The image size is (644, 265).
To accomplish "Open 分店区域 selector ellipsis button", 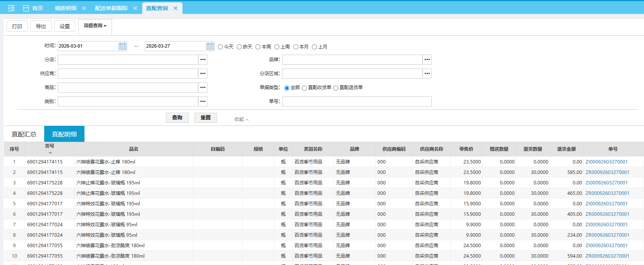I will coord(427,74).
